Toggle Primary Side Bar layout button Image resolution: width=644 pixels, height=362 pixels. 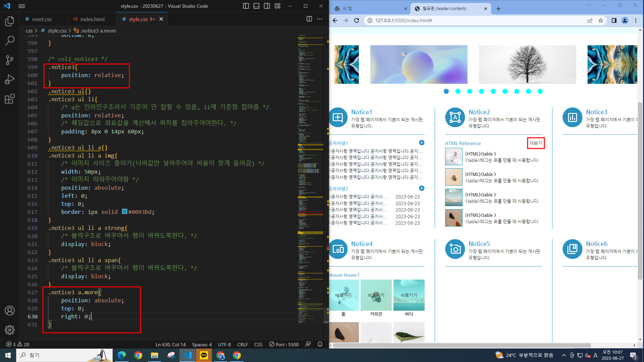coord(246,6)
